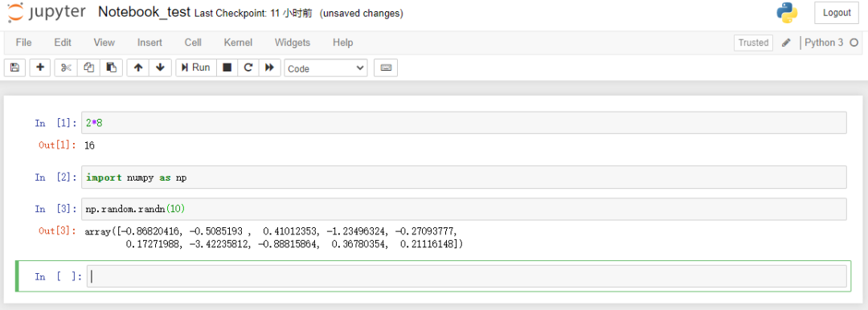Restart the kernel circular arrow icon
Viewport: 868px width, 310px height.
248,67
